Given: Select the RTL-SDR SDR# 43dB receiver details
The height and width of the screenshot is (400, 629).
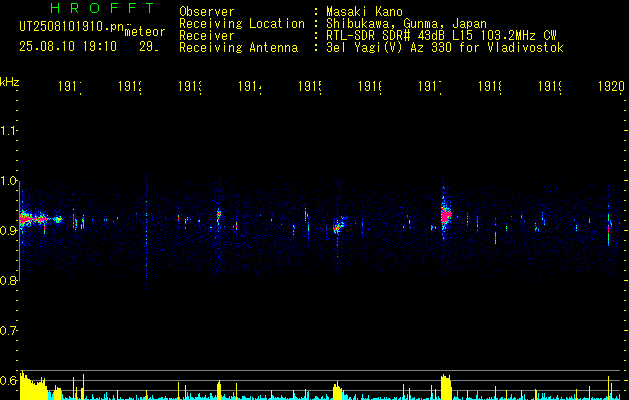Looking at the screenshot, I should (441, 36).
